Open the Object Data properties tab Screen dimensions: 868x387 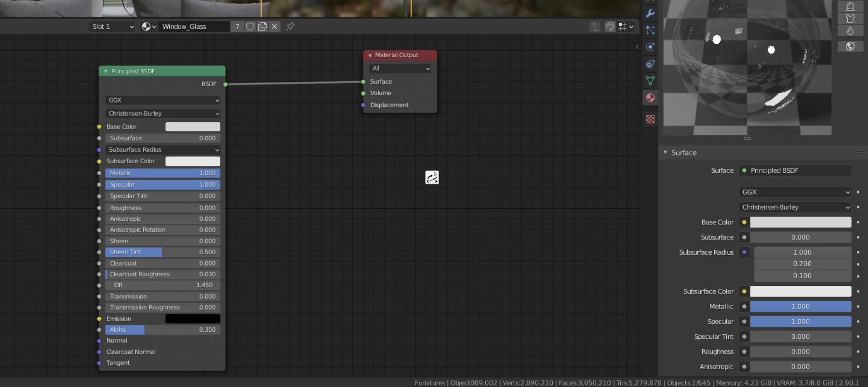point(650,80)
